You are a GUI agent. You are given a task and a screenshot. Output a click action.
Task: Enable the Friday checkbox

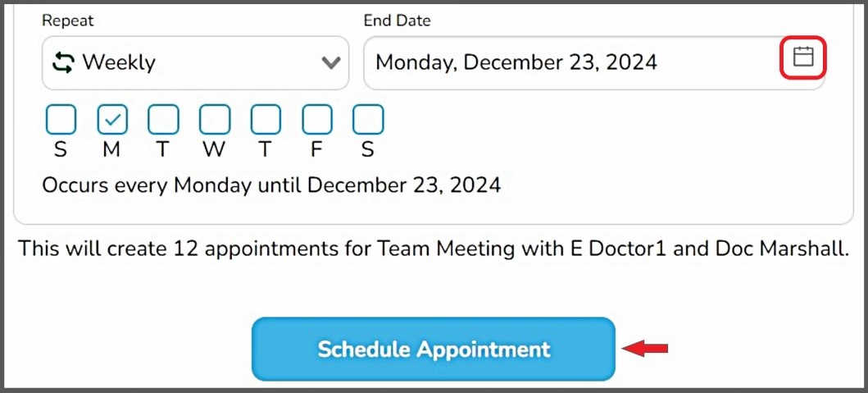click(x=317, y=120)
